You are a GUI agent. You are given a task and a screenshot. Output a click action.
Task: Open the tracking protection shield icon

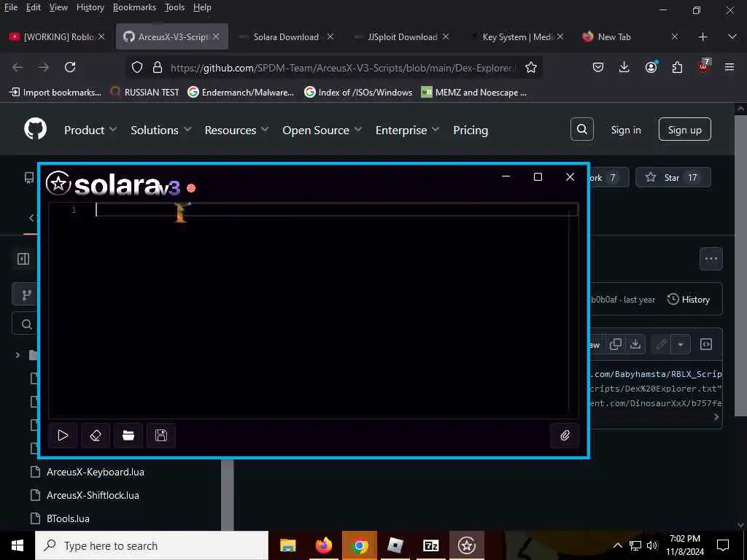(136, 67)
